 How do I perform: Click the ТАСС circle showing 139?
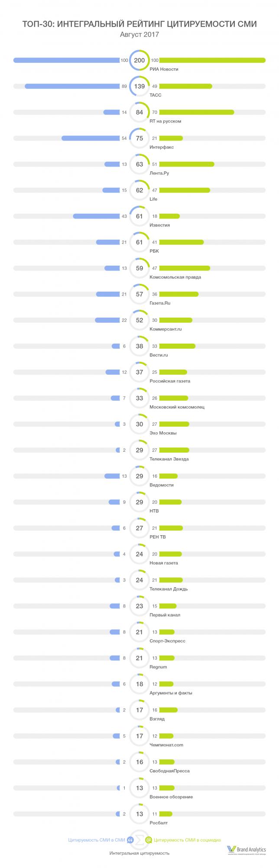pyautogui.click(x=139, y=87)
